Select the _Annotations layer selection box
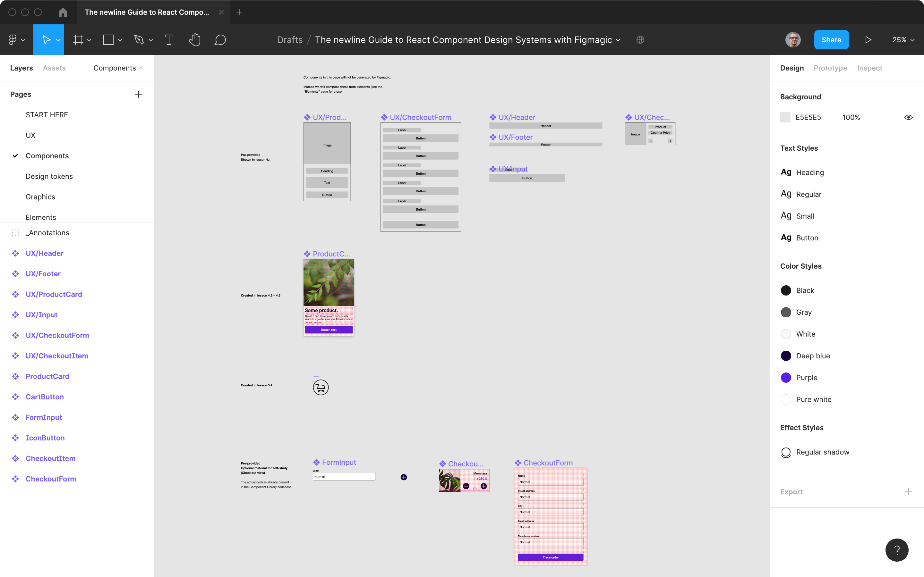 coord(15,232)
